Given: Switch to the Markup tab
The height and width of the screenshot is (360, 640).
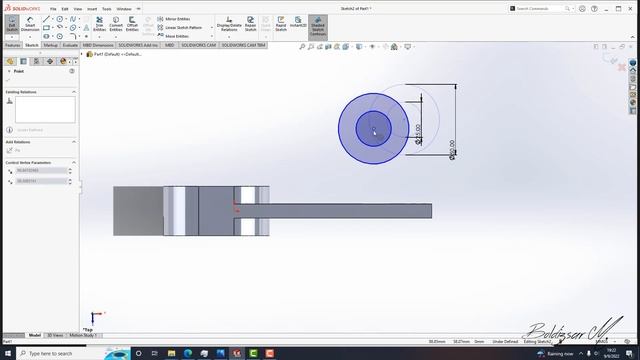Looking at the screenshot, I should click(51, 45).
